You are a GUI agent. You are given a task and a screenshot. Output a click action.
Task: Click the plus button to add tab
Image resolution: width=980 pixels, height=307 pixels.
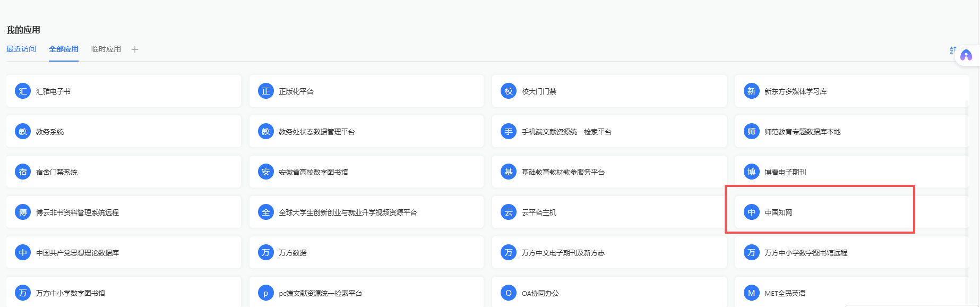(x=135, y=49)
